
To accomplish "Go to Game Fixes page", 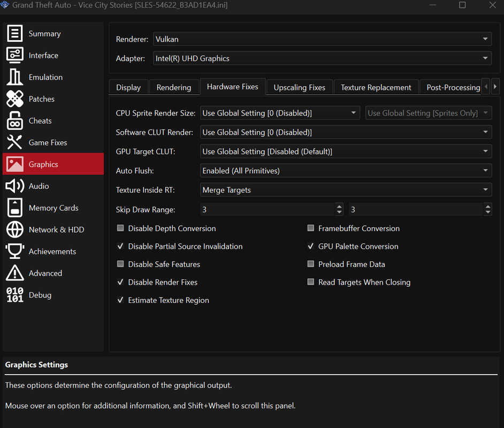I will (x=53, y=142).
